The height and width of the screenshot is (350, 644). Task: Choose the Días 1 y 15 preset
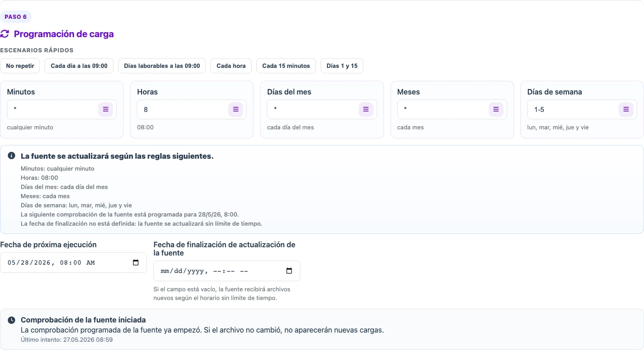pos(342,66)
